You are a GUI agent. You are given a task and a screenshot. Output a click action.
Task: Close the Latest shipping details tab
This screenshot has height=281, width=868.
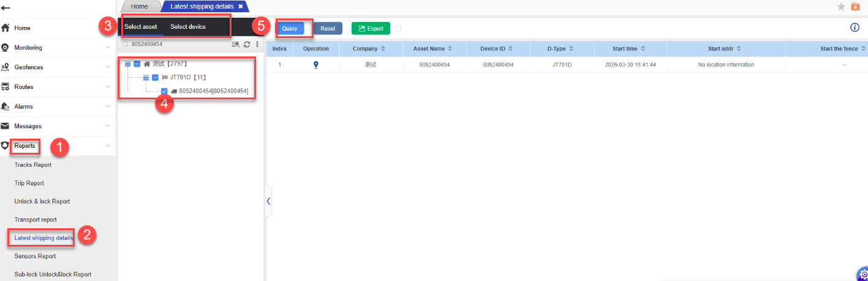coord(241,6)
